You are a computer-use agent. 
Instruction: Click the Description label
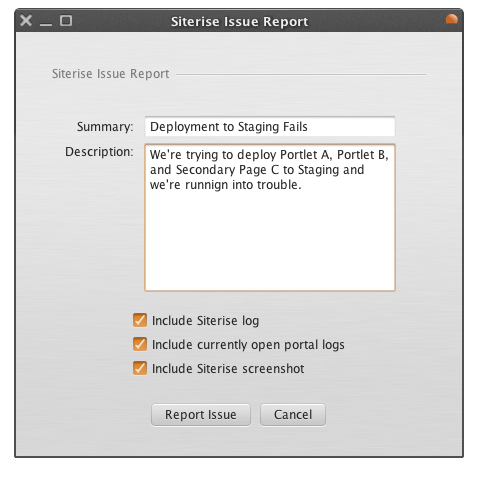pos(99,152)
